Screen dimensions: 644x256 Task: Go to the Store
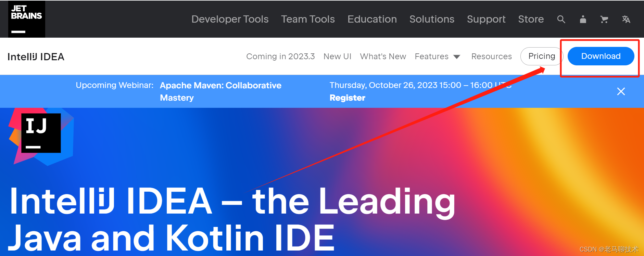click(531, 19)
